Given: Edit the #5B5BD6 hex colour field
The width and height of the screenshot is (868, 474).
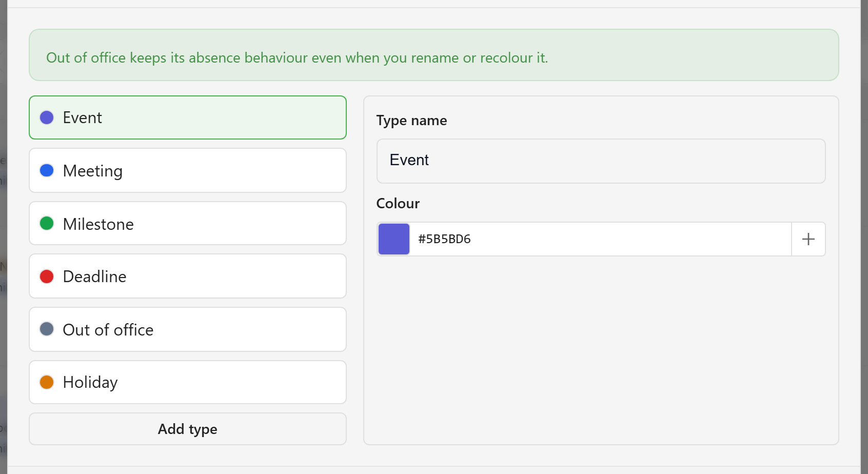Looking at the screenshot, I should pyautogui.click(x=601, y=239).
